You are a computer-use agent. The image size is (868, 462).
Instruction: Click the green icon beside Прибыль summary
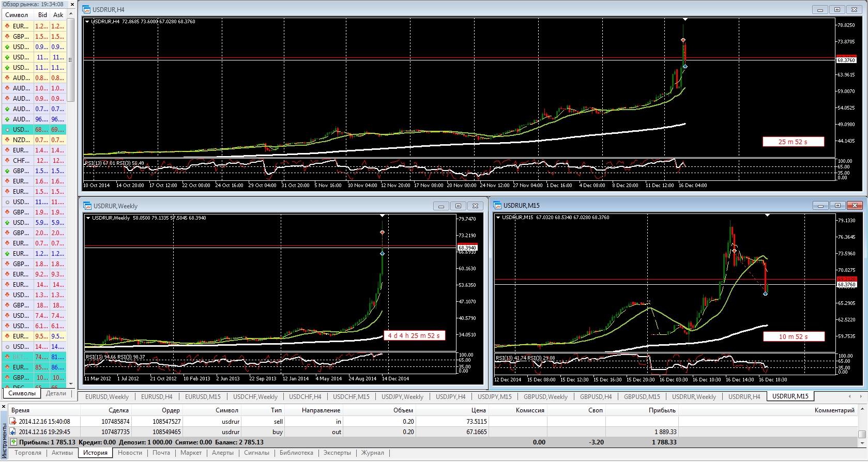click(x=13, y=442)
